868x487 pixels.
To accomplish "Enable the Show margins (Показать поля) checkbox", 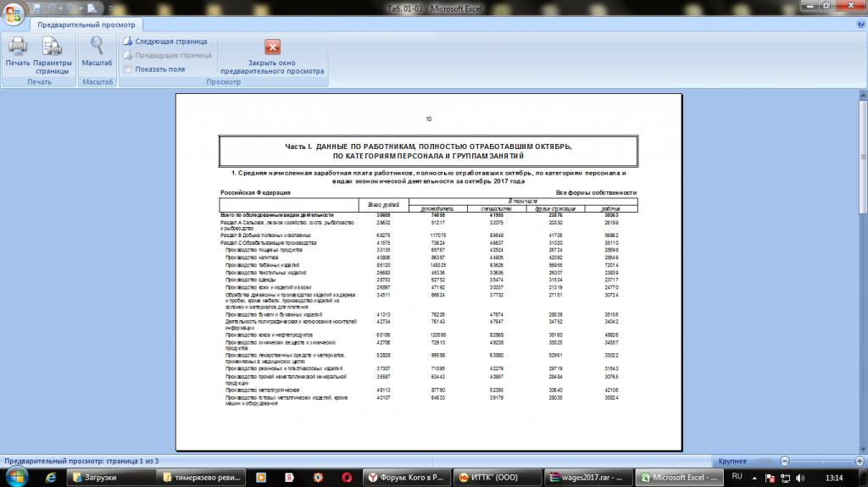I will 127,69.
